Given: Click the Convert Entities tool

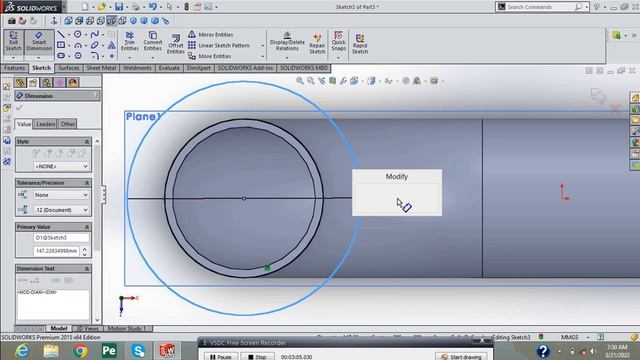Looking at the screenshot, I should (x=153, y=41).
